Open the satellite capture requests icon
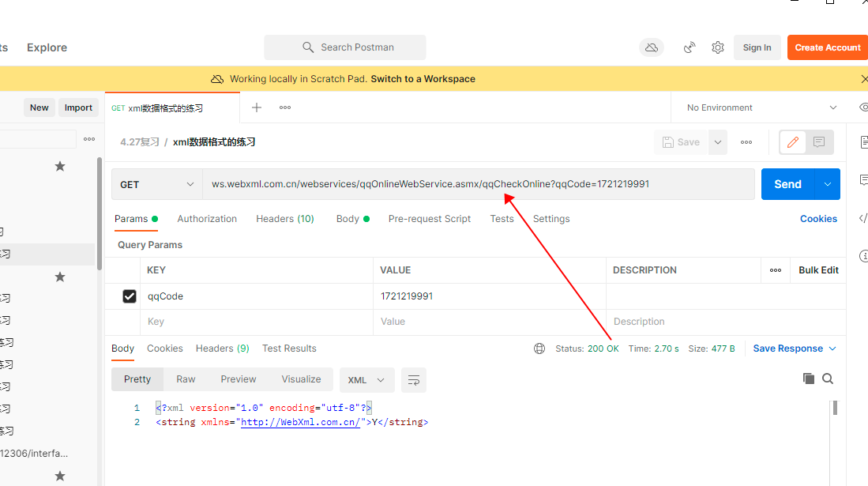The height and width of the screenshot is (486, 868). tap(690, 47)
